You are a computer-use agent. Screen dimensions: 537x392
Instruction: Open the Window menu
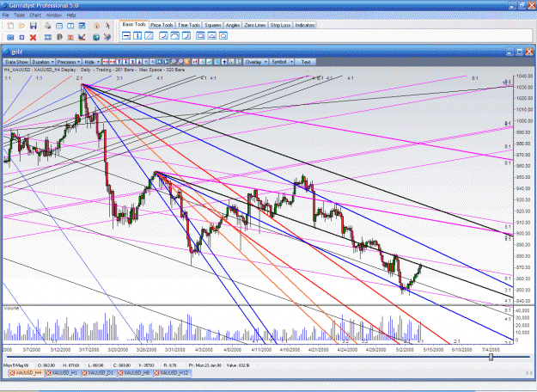point(53,15)
